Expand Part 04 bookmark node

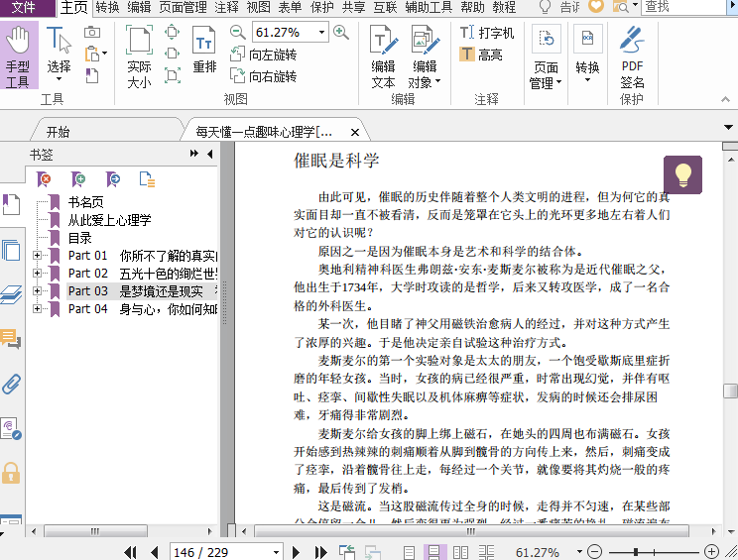(37, 309)
